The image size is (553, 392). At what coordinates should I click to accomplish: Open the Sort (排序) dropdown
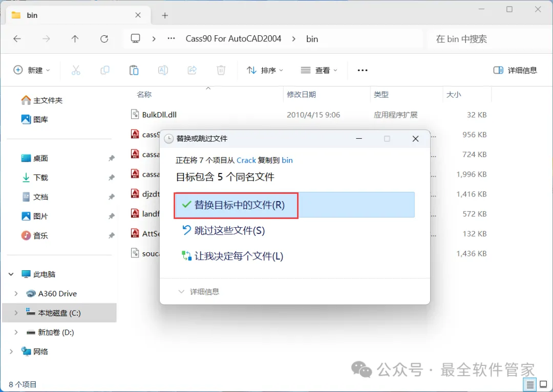265,70
